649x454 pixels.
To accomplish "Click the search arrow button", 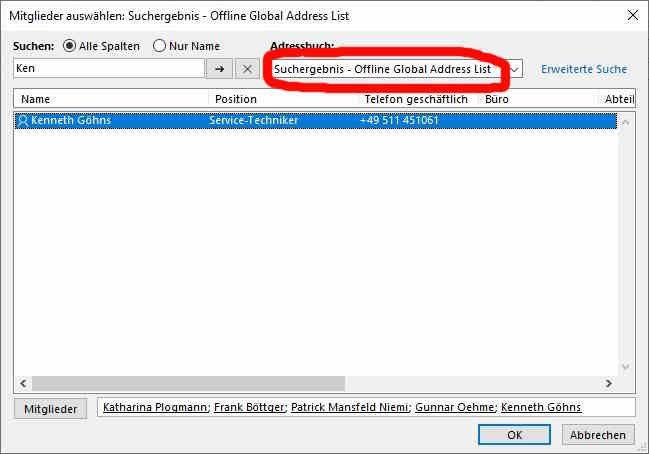I will 219,69.
